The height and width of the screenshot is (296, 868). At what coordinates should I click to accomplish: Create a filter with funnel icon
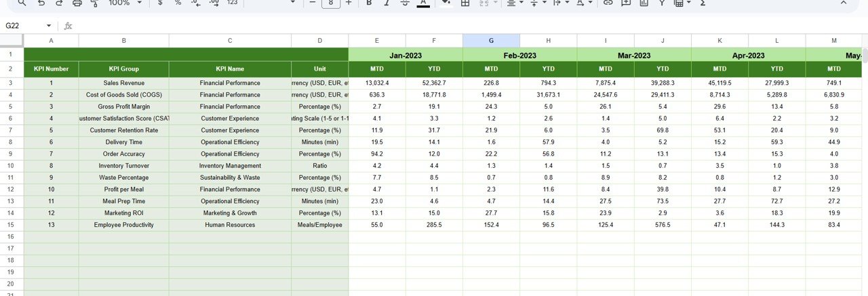click(x=661, y=3)
